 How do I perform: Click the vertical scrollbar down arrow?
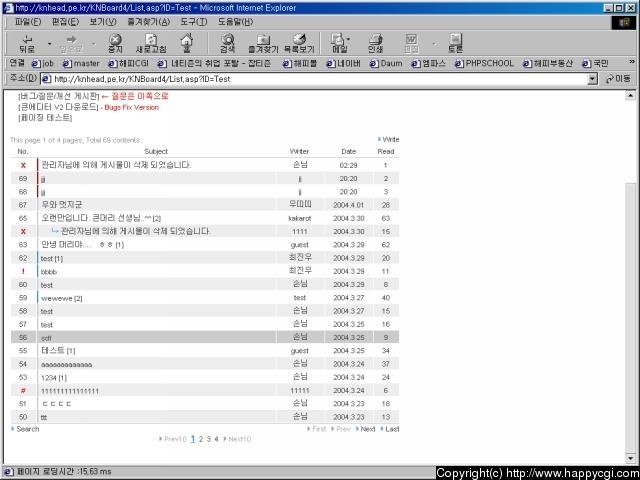pyautogui.click(x=630, y=459)
